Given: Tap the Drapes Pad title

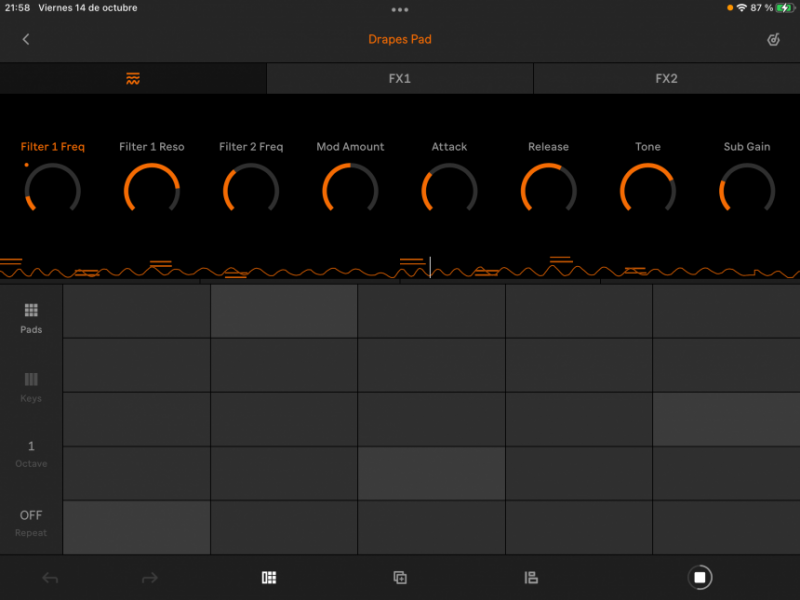Looking at the screenshot, I should click(x=399, y=39).
